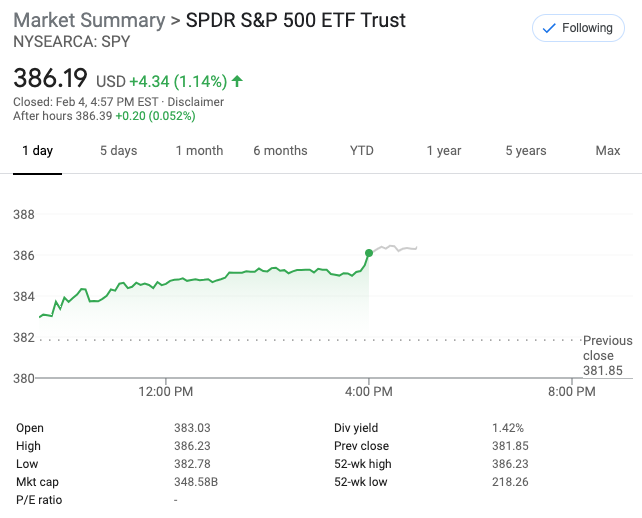
Task: Select the YTD tab
Action: pos(361,151)
